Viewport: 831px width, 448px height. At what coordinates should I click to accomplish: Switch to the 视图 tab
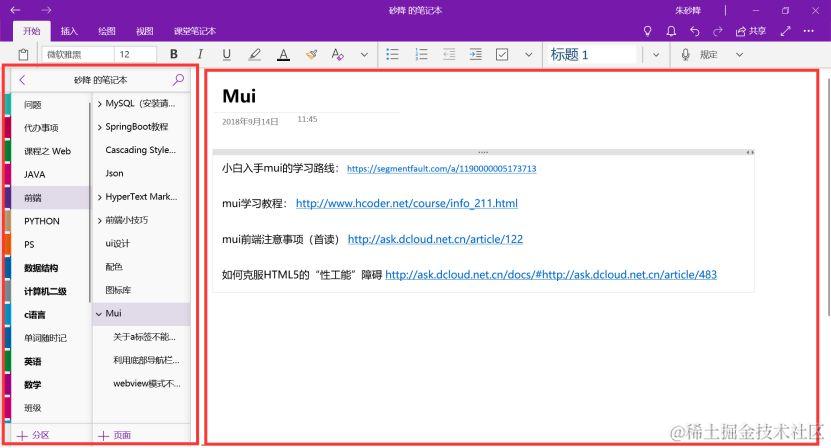tap(144, 31)
